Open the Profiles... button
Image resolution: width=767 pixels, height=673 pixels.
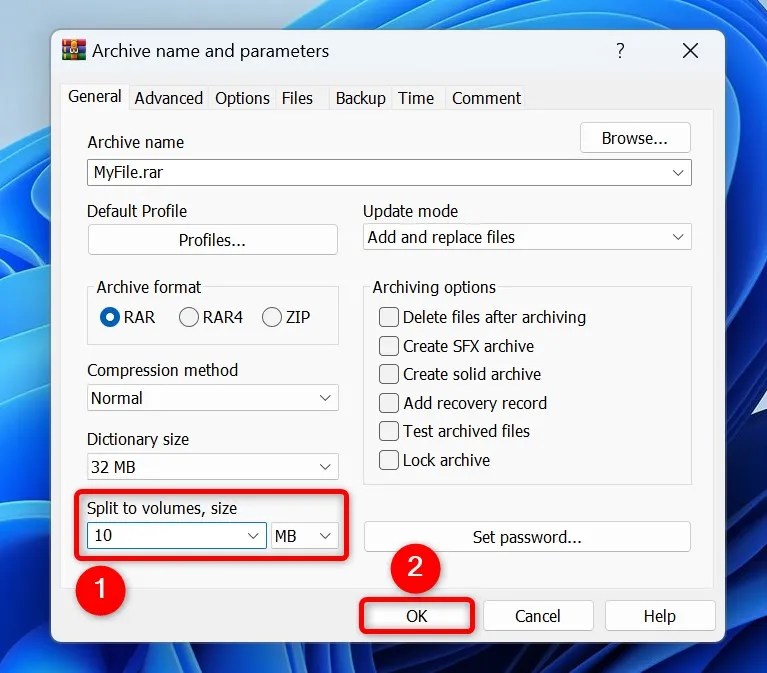pyautogui.click(x=212, y=240)
